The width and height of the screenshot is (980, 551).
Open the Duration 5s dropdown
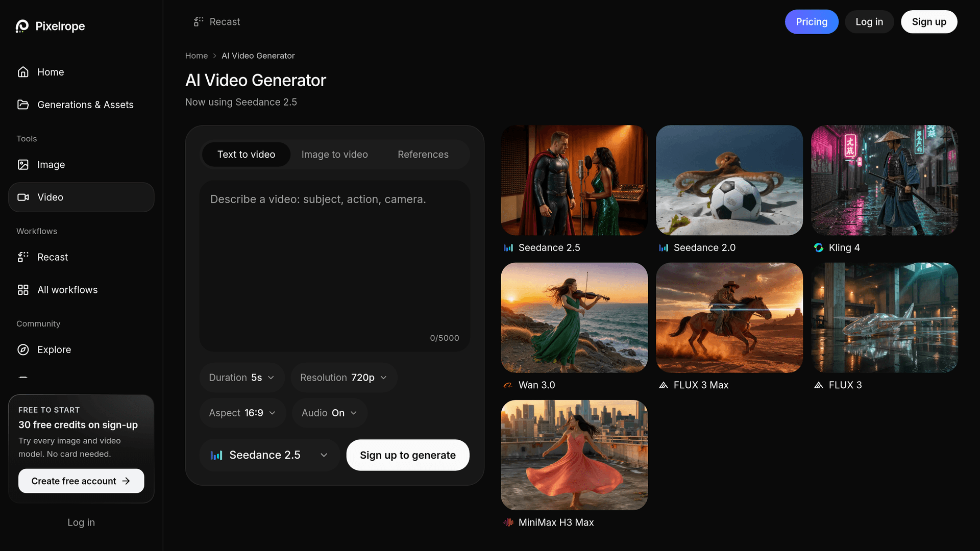click(x=242, y=378)
